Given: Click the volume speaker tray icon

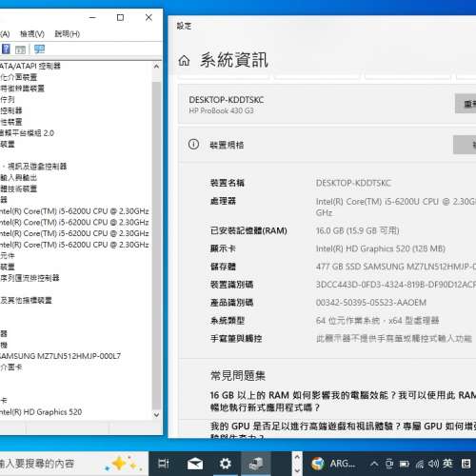Looking at the screenshot, I should point(433,464).
